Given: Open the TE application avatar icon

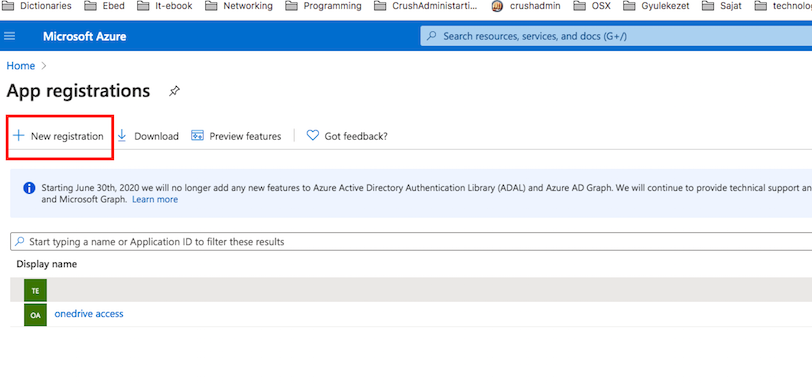Looking at the screenshot, I should point(35,290).
